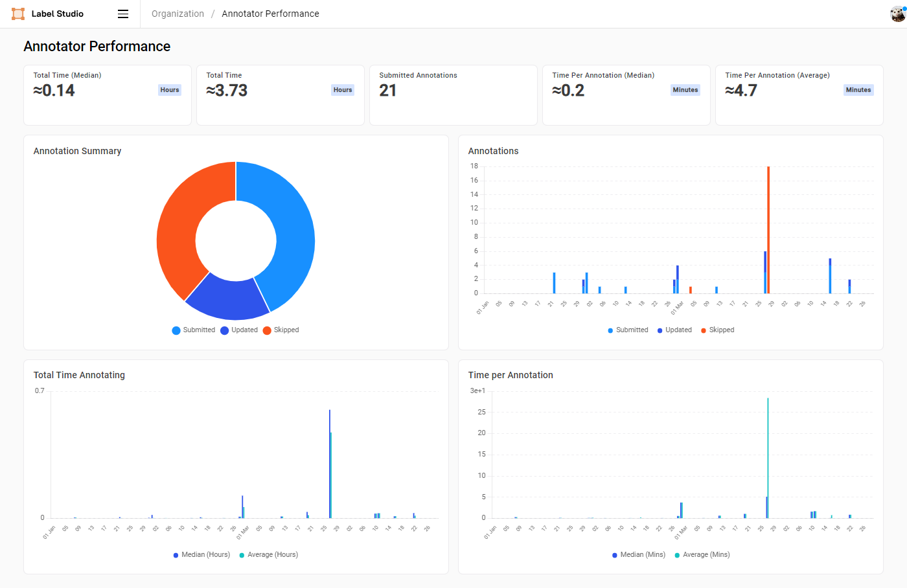This screenshot has height=588, width=907.
Task: Navigate to Organization via the breadcrumb
Action: click(178, 13)
